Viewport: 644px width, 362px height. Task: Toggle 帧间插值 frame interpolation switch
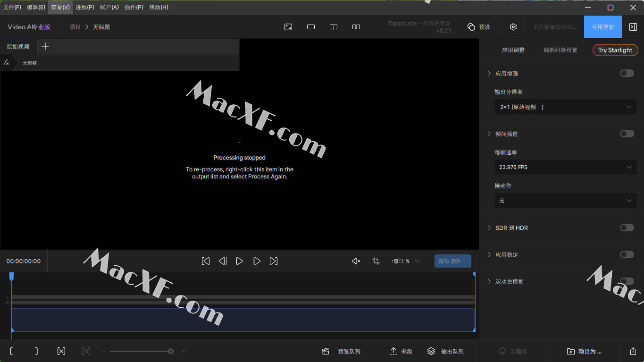[x=627, y=134]
